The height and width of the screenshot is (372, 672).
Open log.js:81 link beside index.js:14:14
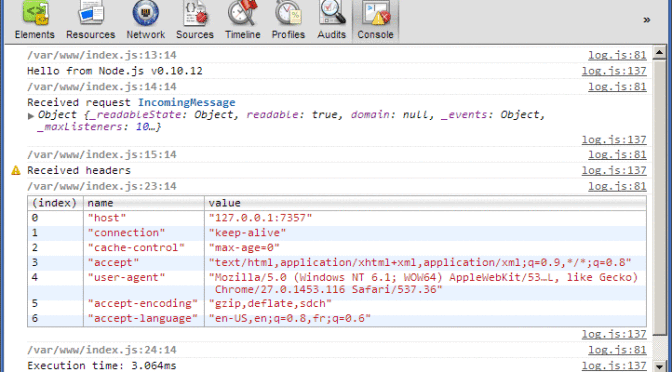point(617,87)
